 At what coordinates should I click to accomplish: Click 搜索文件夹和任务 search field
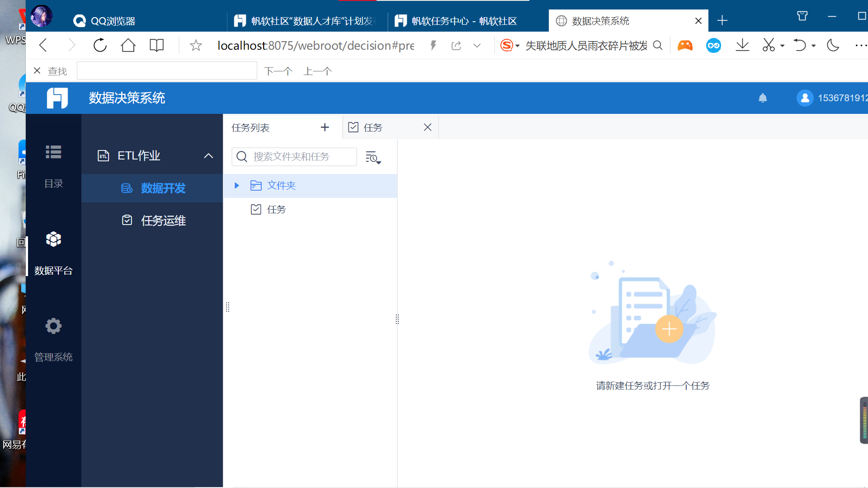pos(294,156)
